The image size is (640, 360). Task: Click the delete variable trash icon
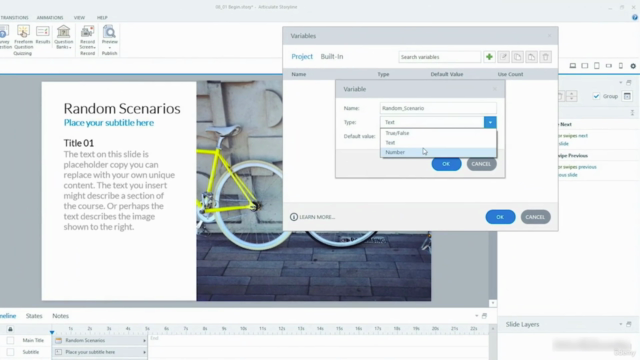(x=545, y=57)
